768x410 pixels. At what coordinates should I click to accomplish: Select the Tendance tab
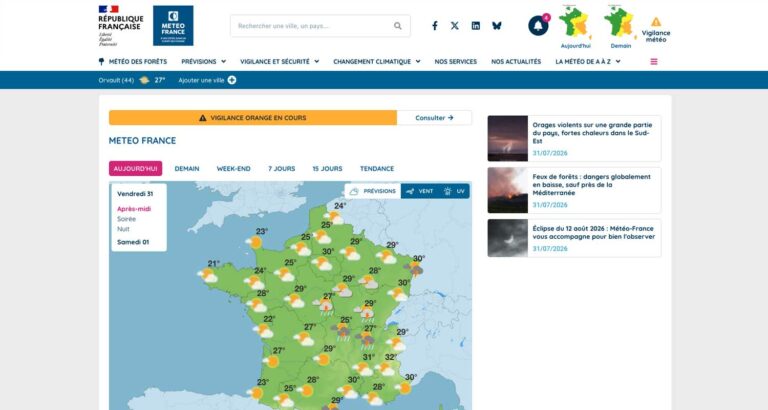coord(377,169)
